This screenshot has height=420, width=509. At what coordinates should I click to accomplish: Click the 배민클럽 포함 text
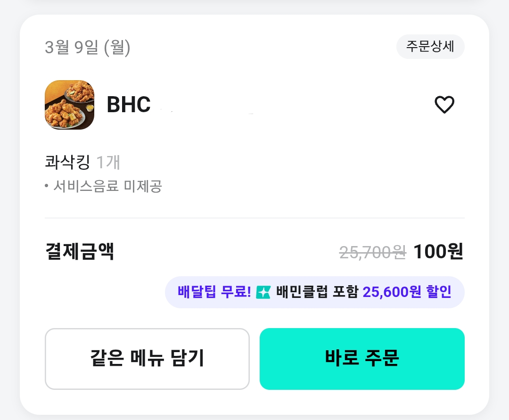pos(317,292)
